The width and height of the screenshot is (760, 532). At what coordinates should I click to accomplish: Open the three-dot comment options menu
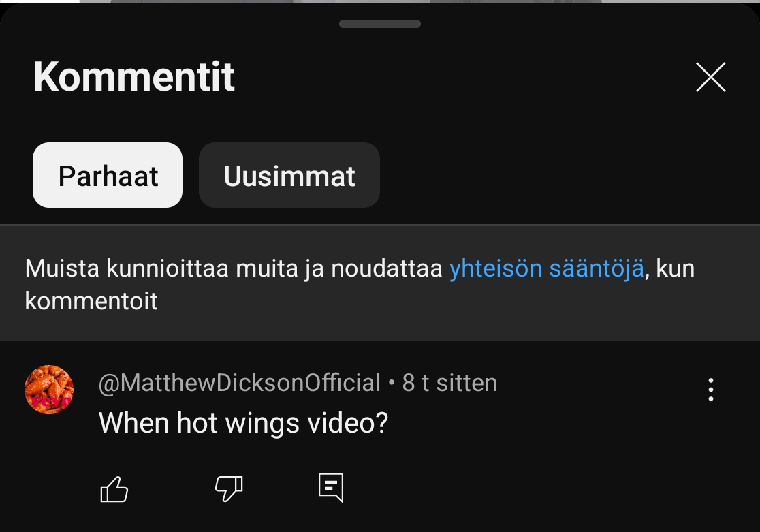click(x=710, y=390)
